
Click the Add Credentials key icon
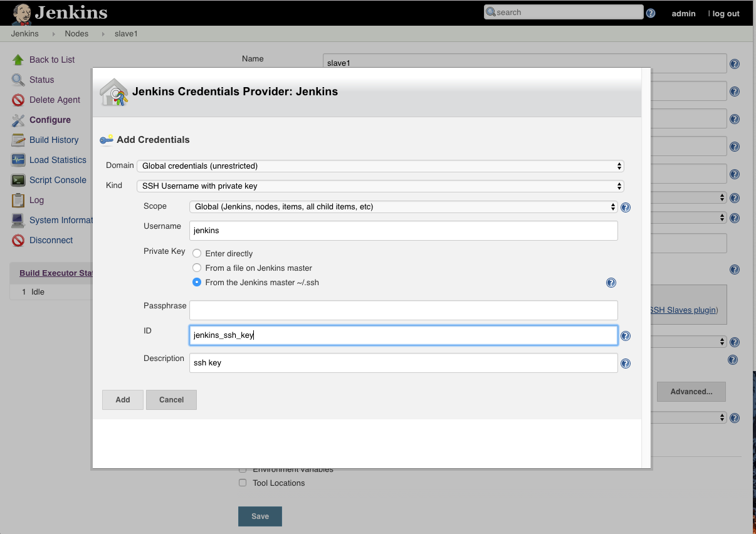(x=107, y=139)
